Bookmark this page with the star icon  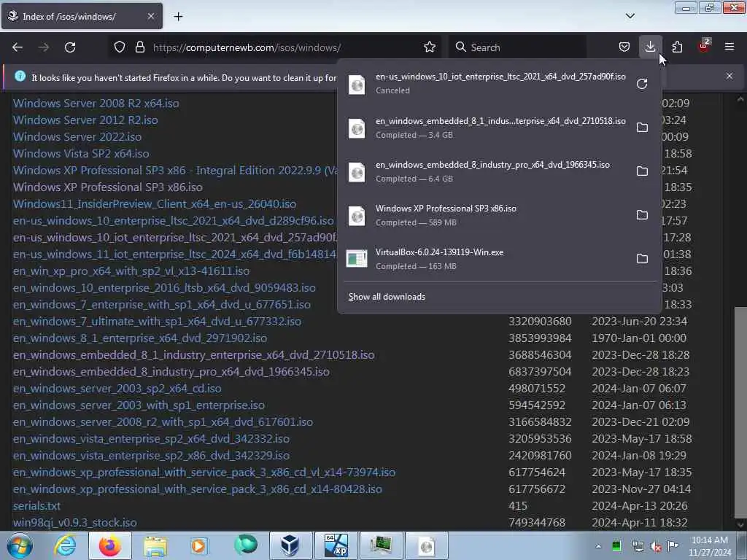pyautogui.click(x=429, y=47)
